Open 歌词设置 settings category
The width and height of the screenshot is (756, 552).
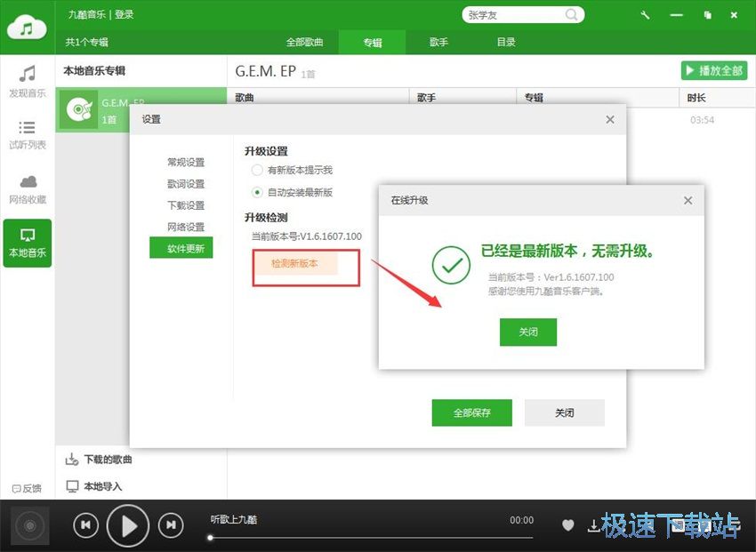pyautogui.click(x=186, y=184)
